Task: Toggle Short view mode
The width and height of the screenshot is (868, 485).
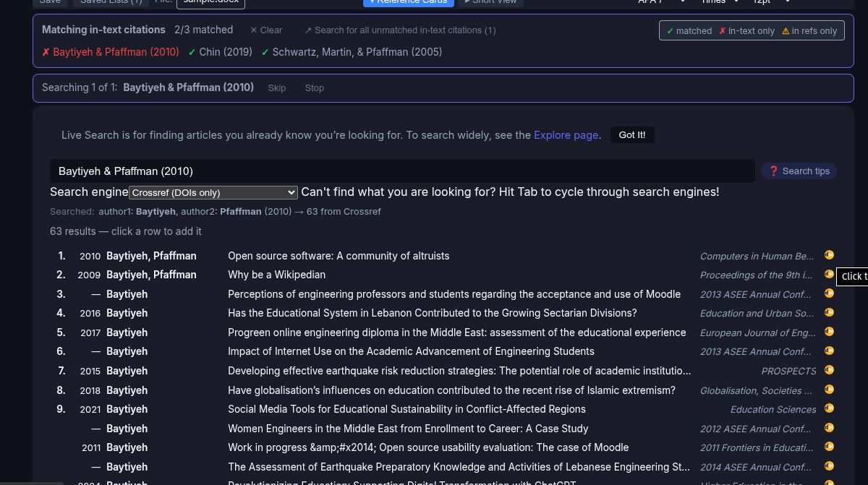Action: [x=490, y=3]
